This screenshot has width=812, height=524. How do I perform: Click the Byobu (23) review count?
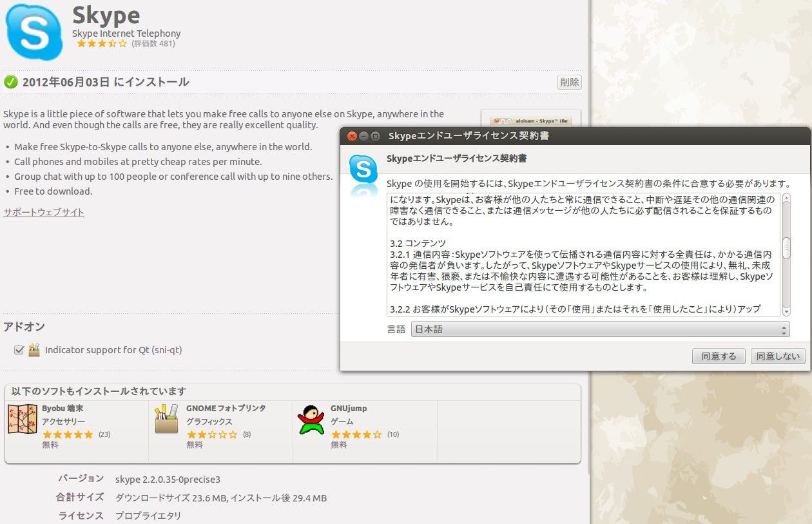(x=104, y=434)
